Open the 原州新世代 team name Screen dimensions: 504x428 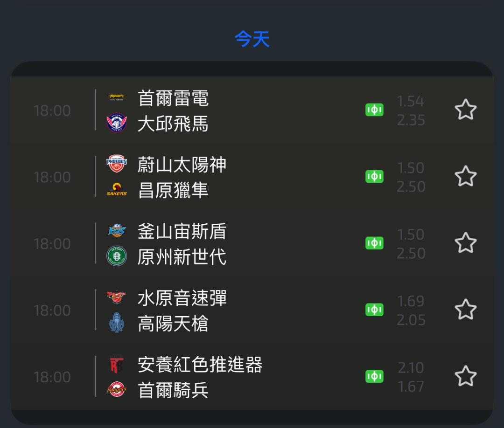point(182,256)
